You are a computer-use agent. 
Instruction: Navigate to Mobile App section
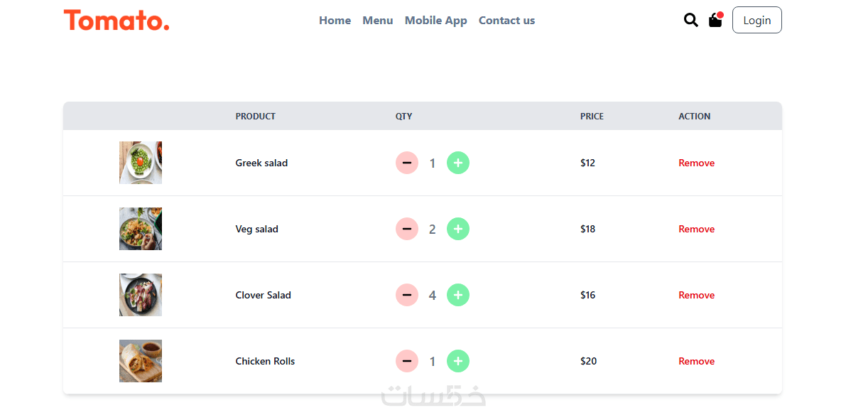click(x=435, y=21)
